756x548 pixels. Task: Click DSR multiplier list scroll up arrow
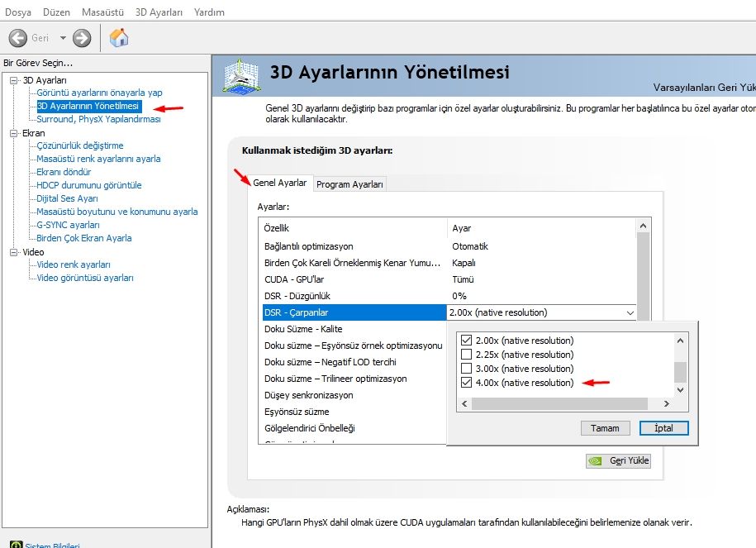pos(680,341)
